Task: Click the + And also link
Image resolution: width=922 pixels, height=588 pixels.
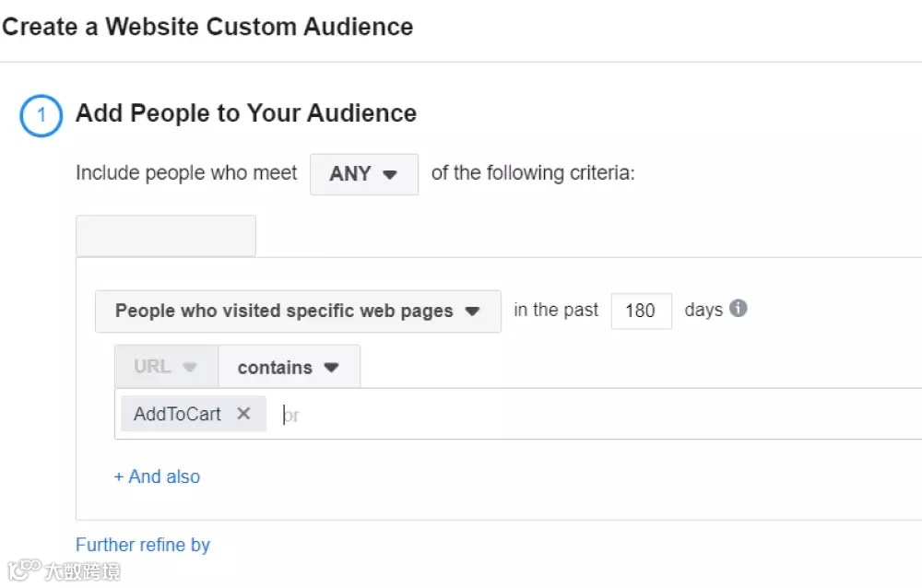Action: coord(157,476)
